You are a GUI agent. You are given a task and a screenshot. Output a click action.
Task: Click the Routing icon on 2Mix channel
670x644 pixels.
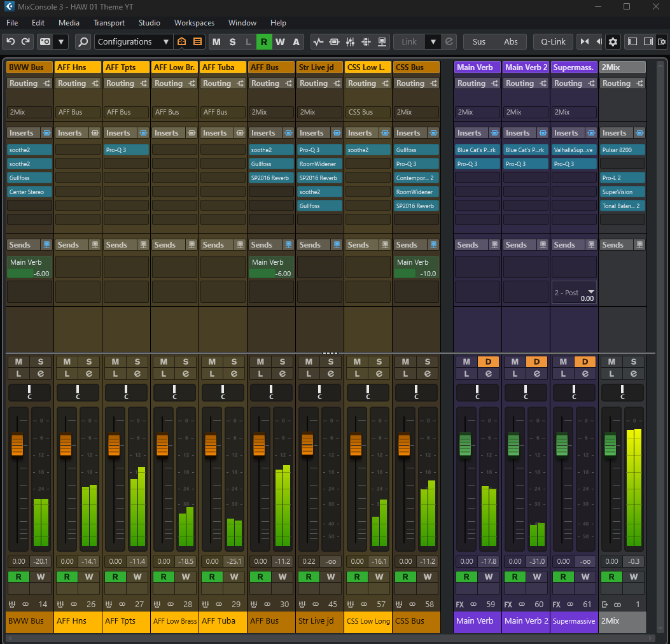coord(639,83)
